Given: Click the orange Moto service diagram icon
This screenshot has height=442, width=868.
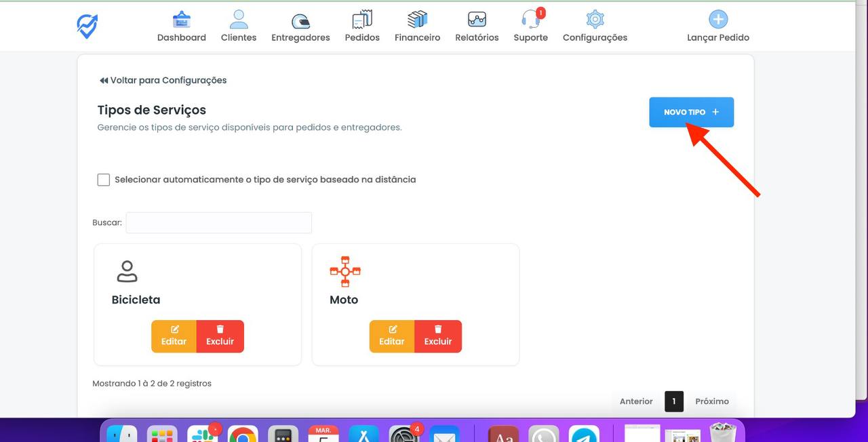Looking at the screenshot, I should pos(344,271).
